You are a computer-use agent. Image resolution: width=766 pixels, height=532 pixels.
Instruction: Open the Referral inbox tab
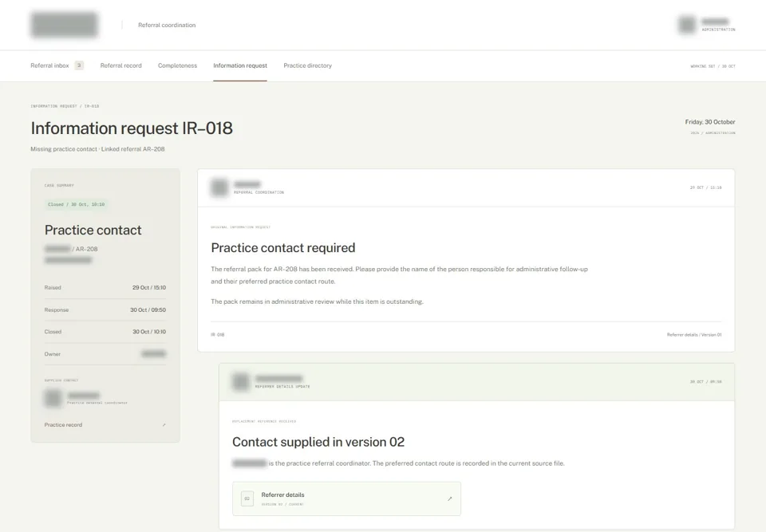coord(49,65)
